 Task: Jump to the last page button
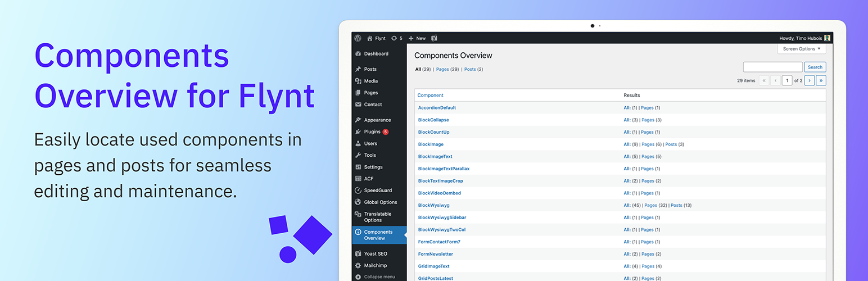point(821,80)
